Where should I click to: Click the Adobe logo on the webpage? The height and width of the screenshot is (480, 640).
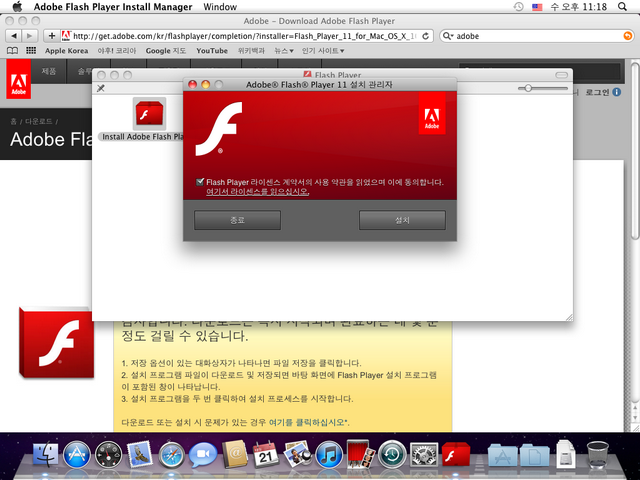(x=18, y=79)
